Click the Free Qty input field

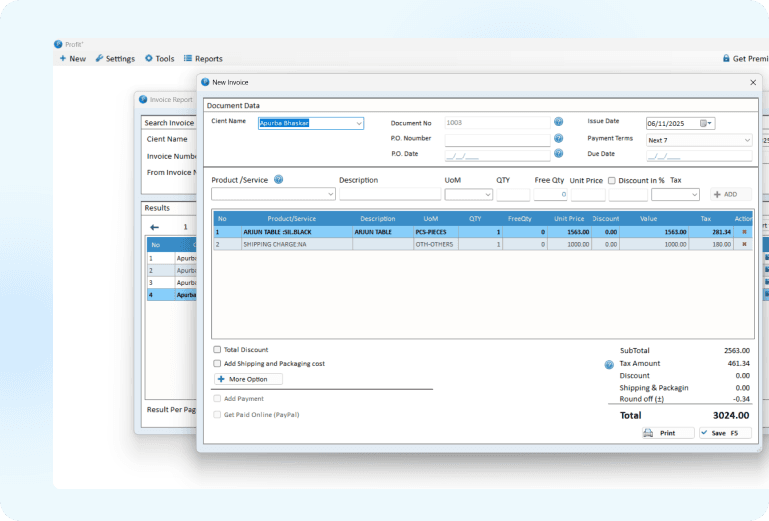coord(550,194)
